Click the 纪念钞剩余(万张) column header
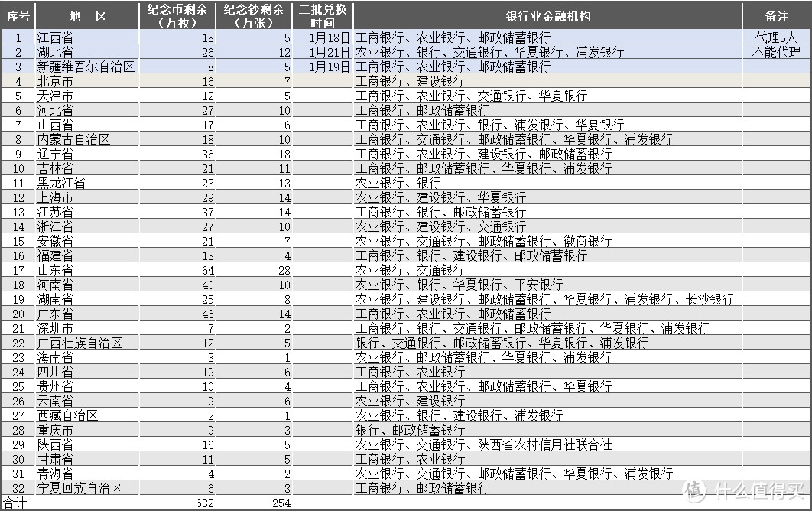This screenshot has height=511, width=812. 254,16
